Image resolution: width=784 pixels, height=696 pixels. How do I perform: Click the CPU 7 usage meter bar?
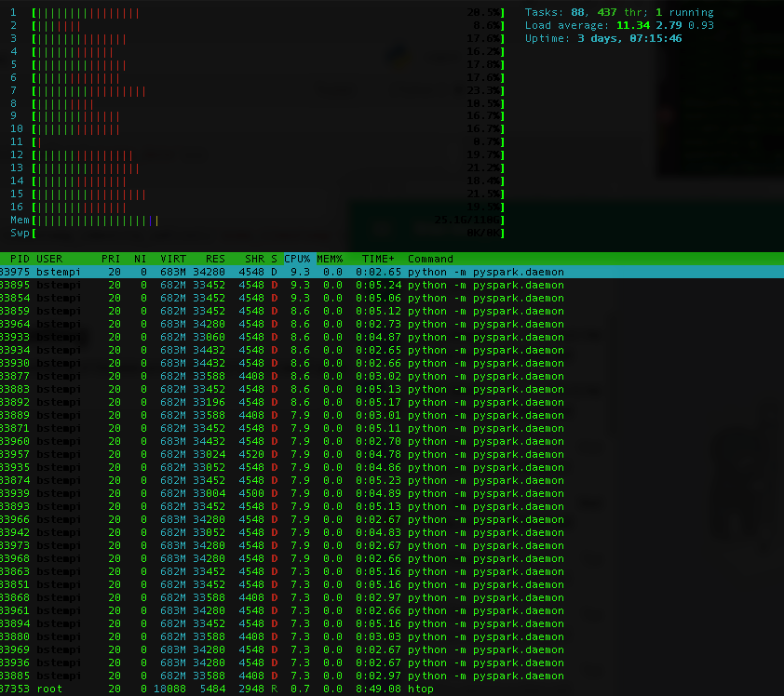coord(268,90)
